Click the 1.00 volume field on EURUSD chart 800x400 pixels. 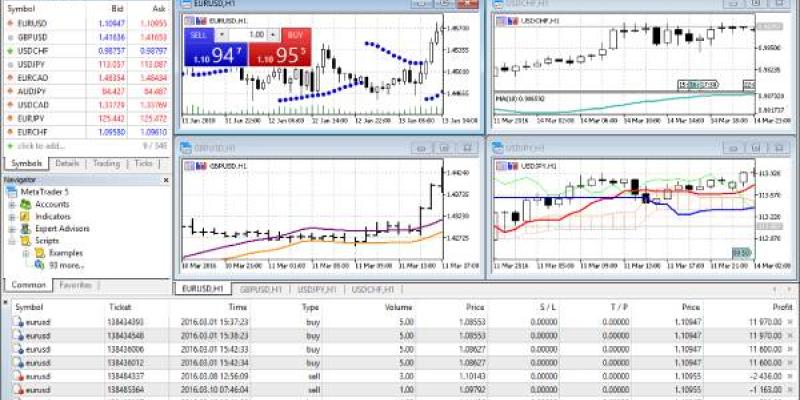pos(248,35)
